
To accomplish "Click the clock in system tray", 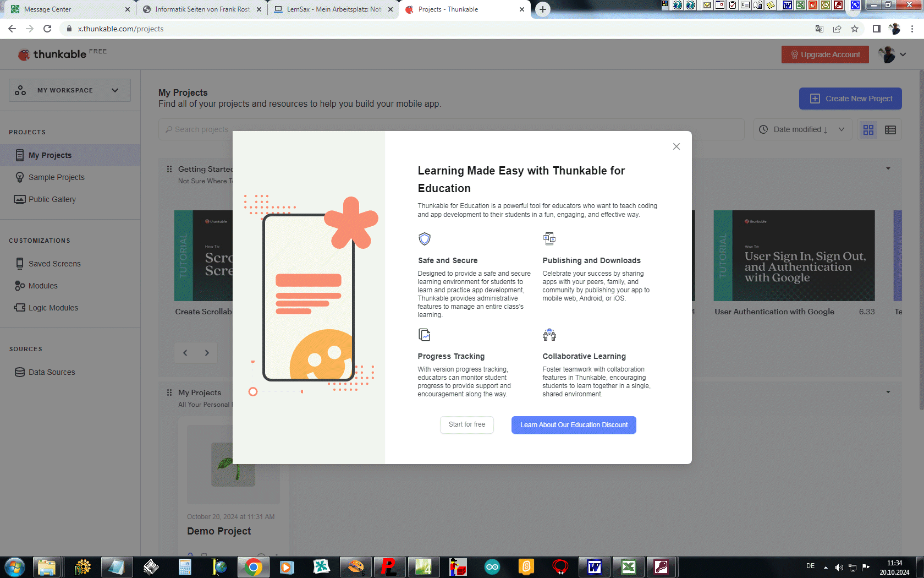I will click(x=894, y=568).
